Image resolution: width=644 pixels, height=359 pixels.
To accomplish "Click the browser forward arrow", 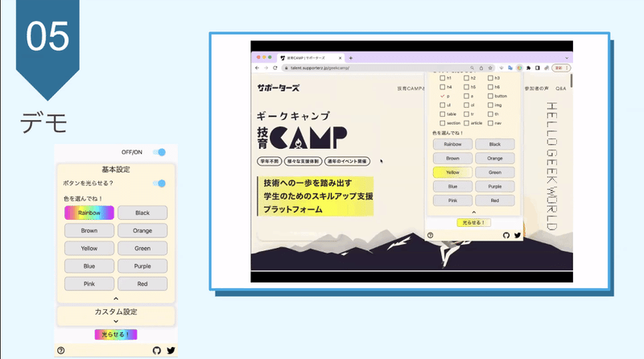I will [x=266, y=68].
